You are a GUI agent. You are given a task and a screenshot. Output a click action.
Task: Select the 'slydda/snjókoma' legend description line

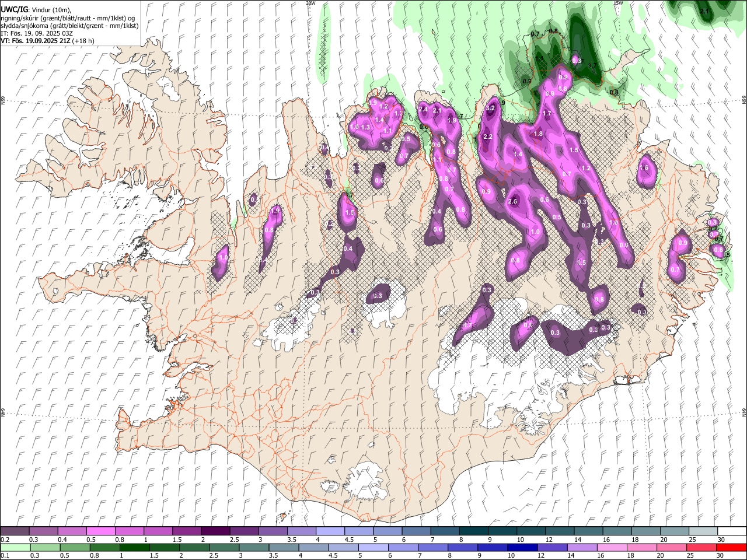(69, 26)
